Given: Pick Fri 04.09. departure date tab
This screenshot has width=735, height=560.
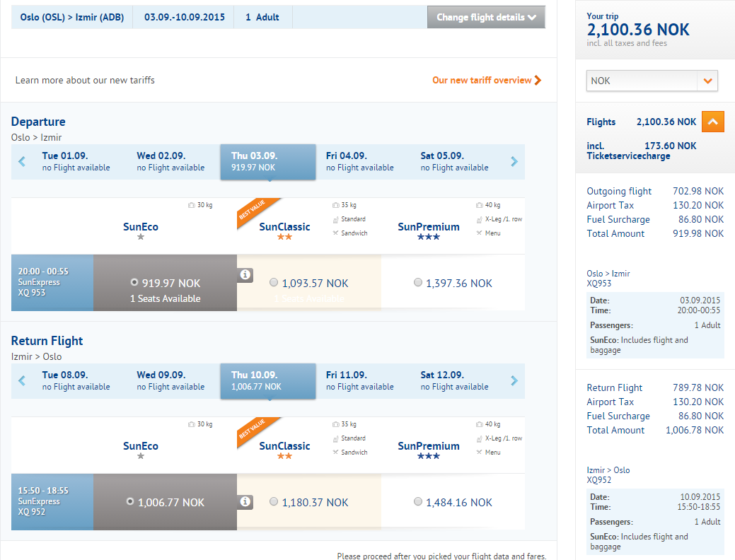Looking at the screenshot, I should [x=360, y=162].
